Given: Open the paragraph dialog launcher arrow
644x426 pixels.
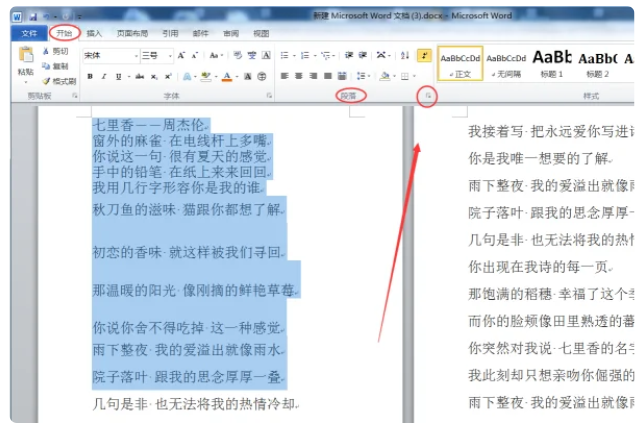Looking at the screenshot, I should 427,95.
